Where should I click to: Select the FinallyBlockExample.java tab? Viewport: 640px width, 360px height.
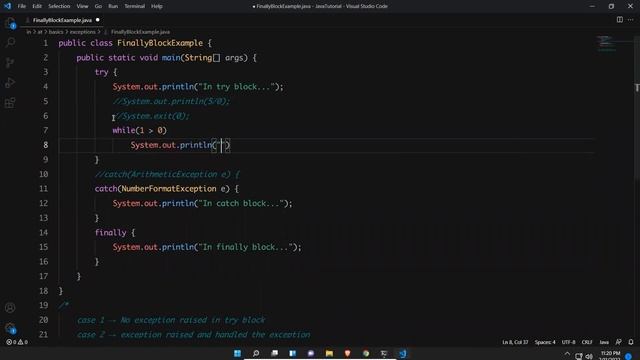(x=62, y=20)
